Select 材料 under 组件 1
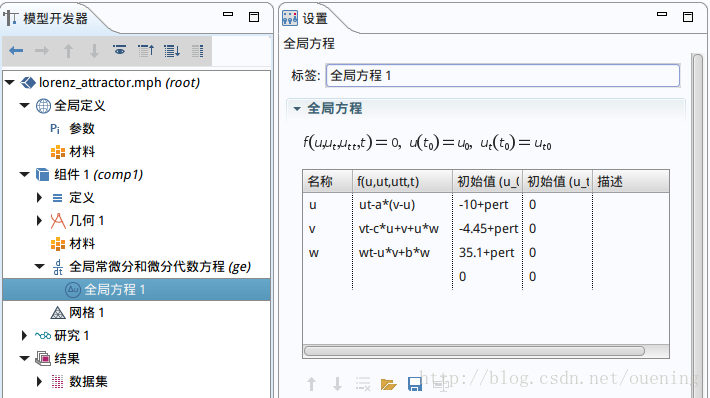Viewport: 710px width, 398px height. (82, 244)
